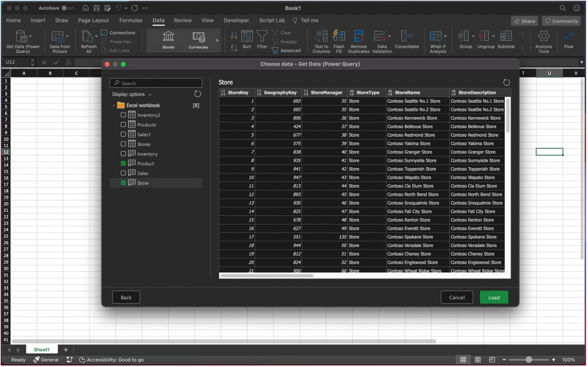Click the Ungroup icon

(483, 36)
